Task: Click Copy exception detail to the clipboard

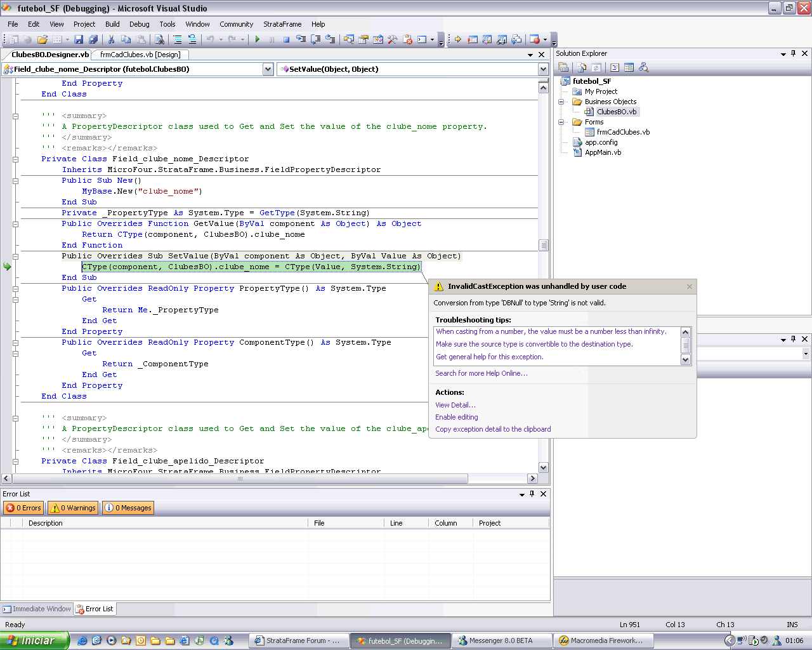Action: click(493, 429)
